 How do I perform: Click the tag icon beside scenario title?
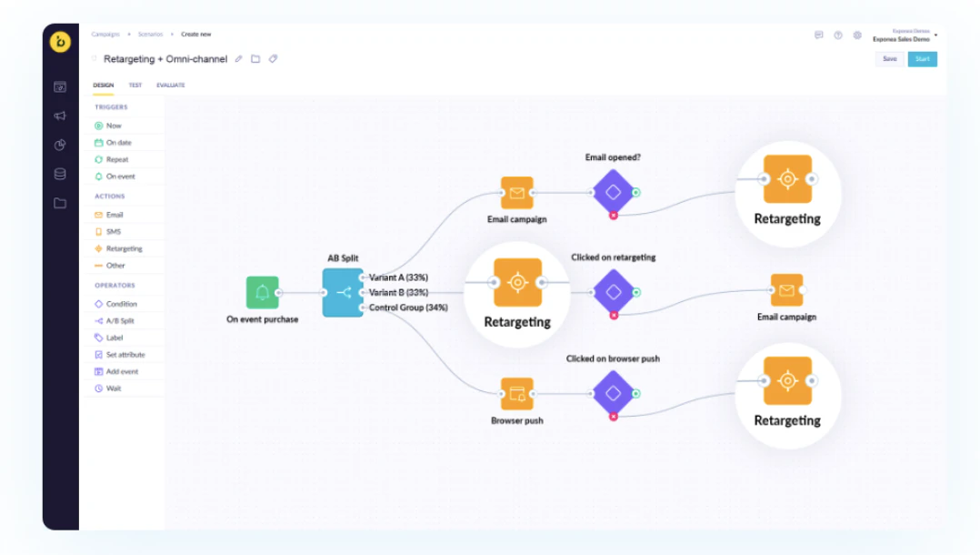pyautogui.click(x=273, y=59)
